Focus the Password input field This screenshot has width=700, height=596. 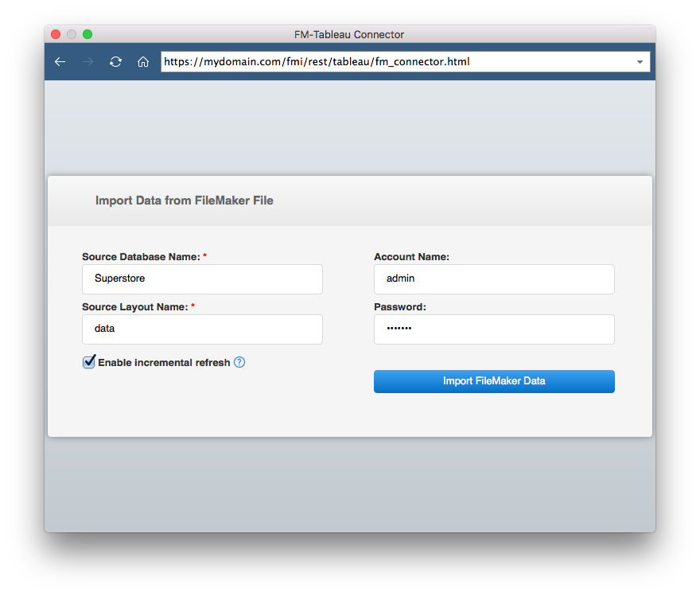point(494,329)
